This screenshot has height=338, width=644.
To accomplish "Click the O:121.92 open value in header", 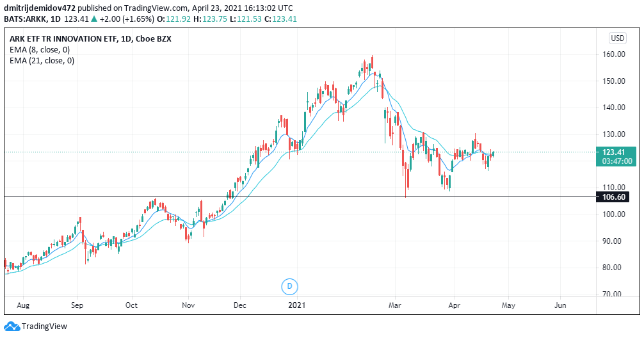I will pyautogui.click(x=173, y=19).
